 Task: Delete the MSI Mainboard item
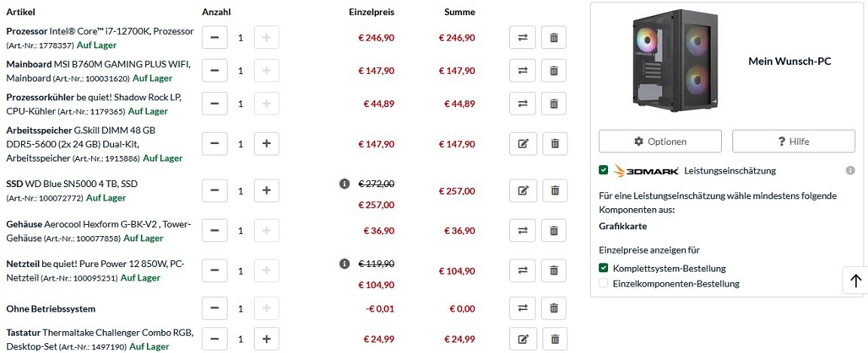pos(554,71)
